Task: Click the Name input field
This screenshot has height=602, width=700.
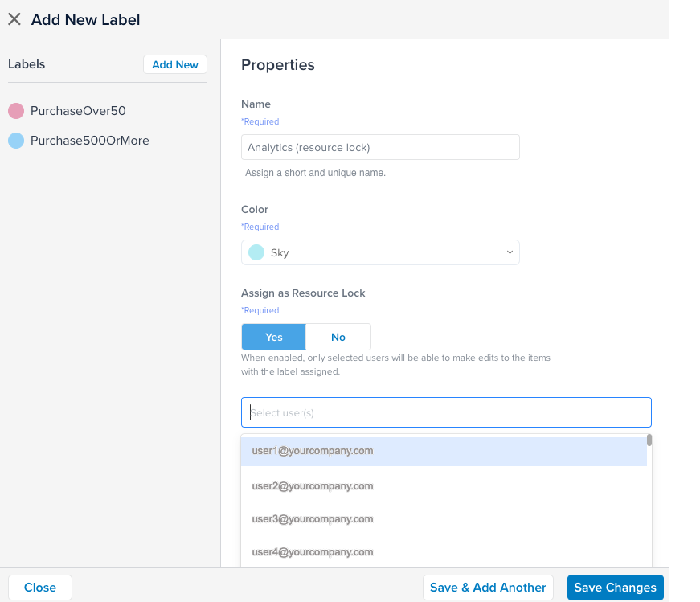Action: [380, 148]
